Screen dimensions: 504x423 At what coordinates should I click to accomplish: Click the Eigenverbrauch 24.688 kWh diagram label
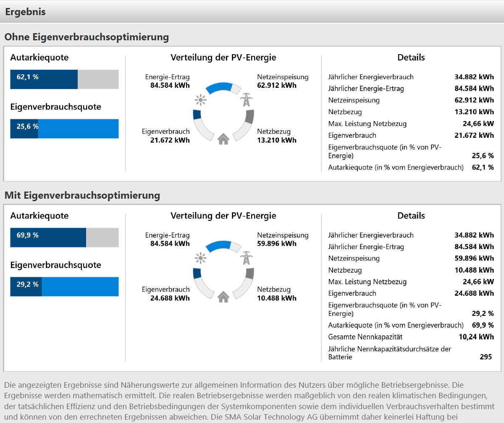(166, 294)
